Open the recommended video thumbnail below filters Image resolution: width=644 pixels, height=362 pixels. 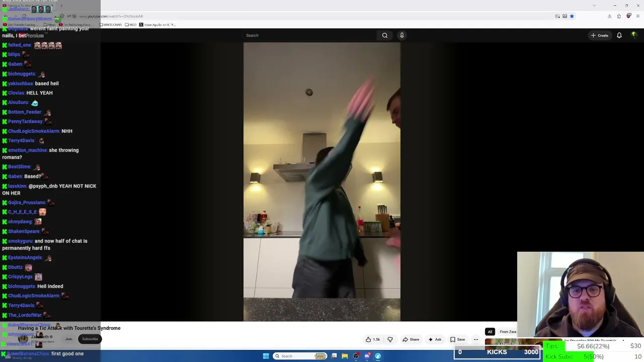[x=501, y=344]
